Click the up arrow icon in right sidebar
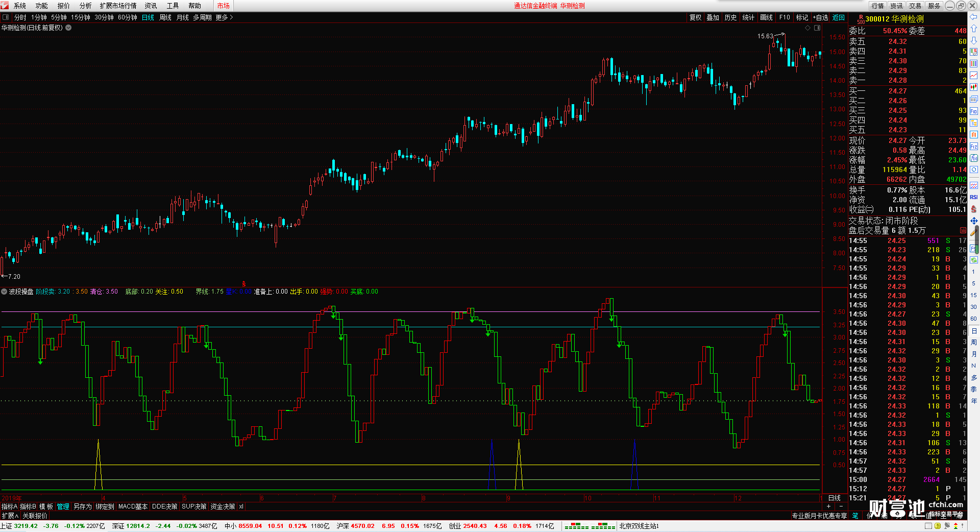The image size is (980, 532). pyautogui.click(x=974, y=29)
